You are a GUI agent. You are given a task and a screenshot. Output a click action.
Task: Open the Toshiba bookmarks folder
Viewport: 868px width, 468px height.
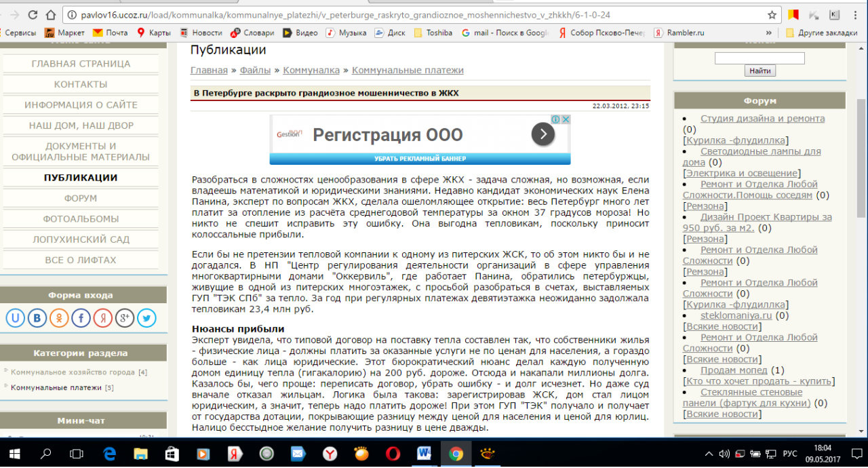pyautogui.click(x=433, y=33)
